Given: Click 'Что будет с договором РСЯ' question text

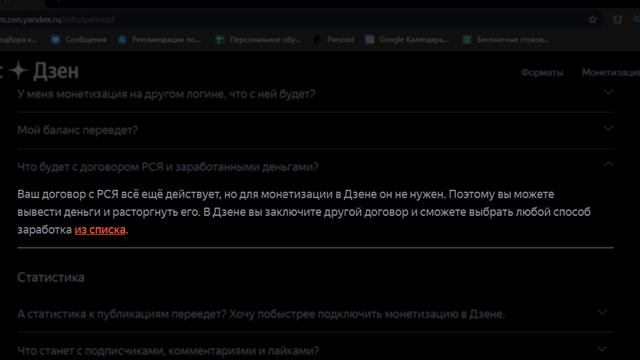Looking at the screenshot, I should [x=168, y=167].
